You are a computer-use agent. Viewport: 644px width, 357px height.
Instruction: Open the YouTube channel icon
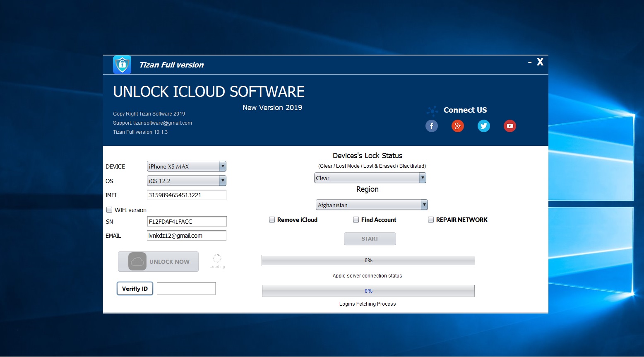click(509, 126)
